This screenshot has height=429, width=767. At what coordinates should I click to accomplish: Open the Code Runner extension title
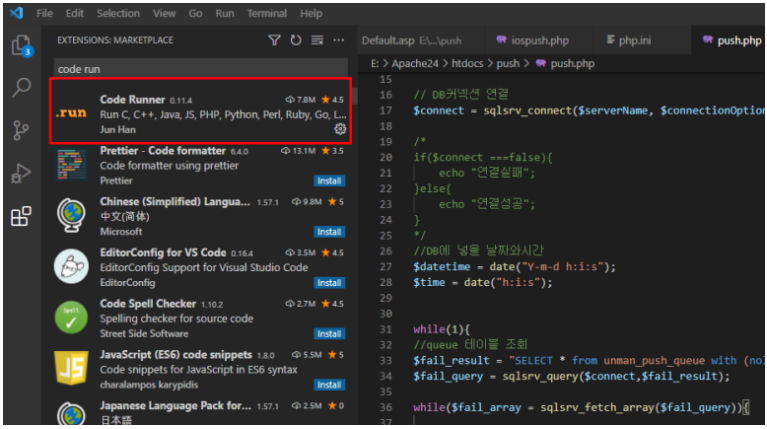pyautogui.click(x=132, y=99)
